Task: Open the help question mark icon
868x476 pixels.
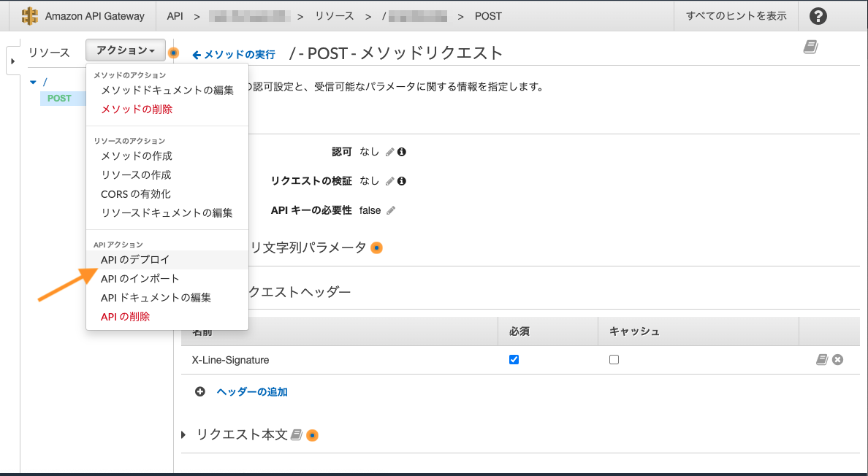Action: tap(818, 16)
